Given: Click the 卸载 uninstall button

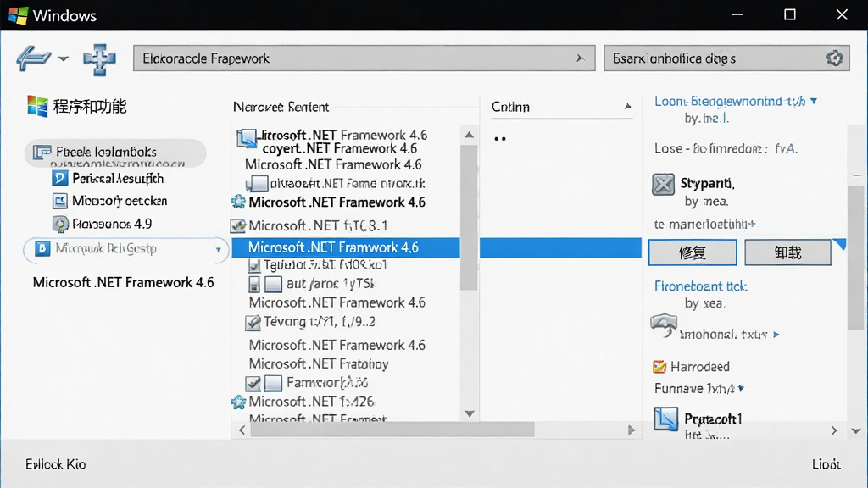Looking at the screenshot, I should coord(787,252).
